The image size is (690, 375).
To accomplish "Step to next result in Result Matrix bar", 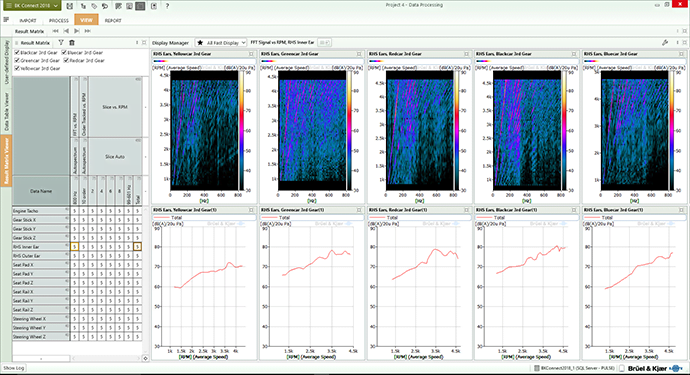I will point(77,31).
